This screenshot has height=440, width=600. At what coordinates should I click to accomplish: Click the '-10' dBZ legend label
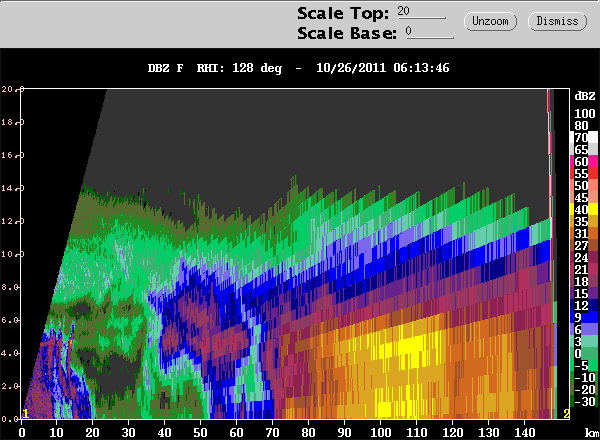(x=585, y=377)
